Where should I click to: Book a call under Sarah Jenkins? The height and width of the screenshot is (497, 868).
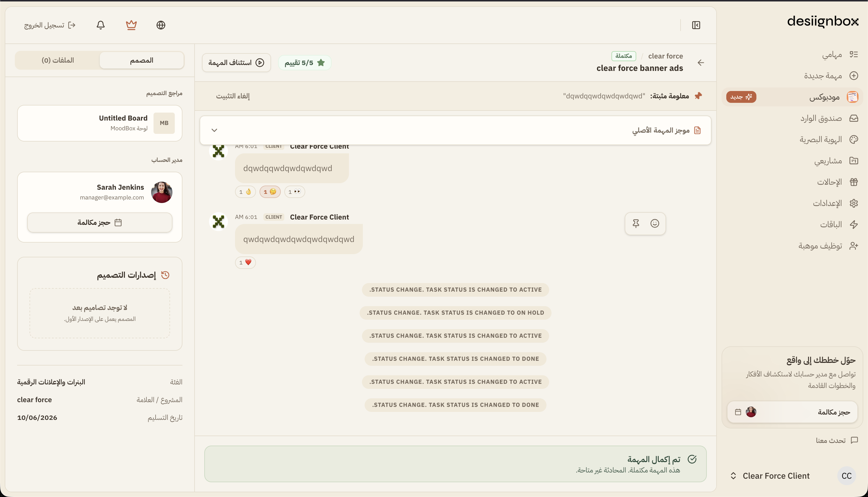coord(99,222)
